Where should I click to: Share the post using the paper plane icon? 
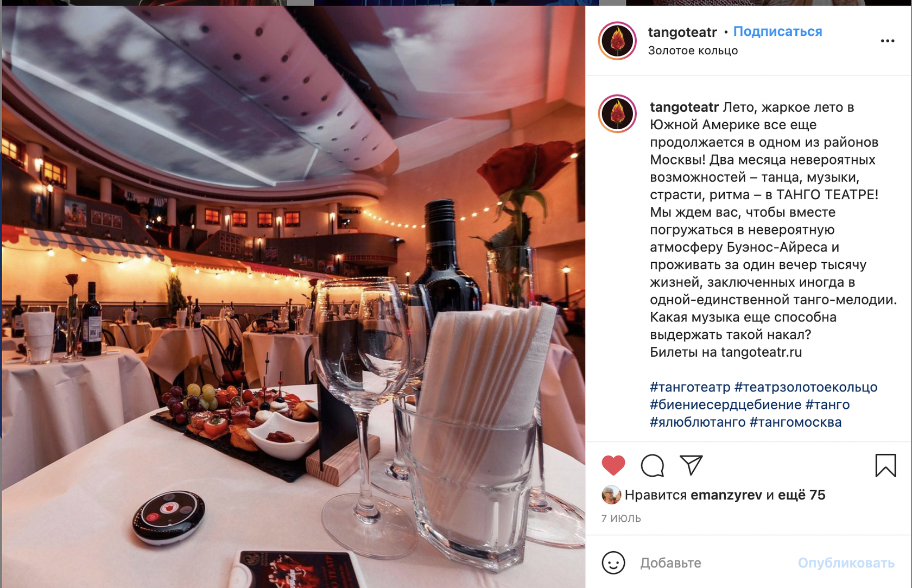pyautogui.click(x=691, y=465)
